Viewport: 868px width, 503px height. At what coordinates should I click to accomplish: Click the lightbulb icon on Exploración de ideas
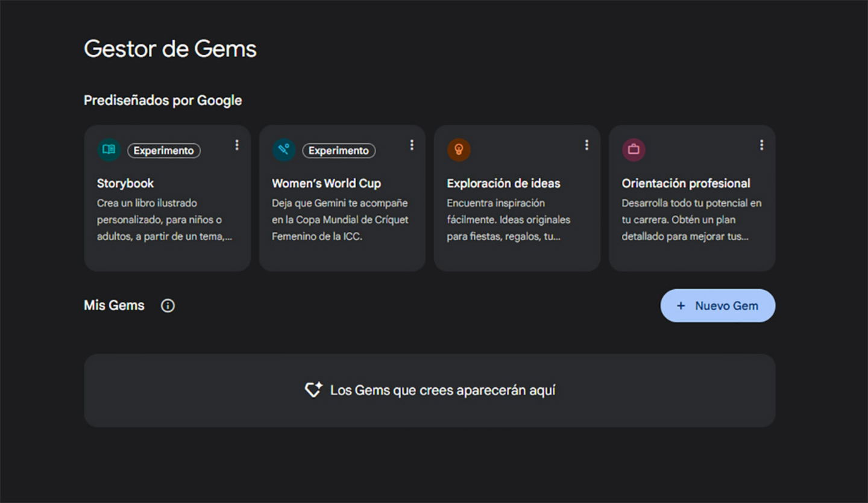459,150
